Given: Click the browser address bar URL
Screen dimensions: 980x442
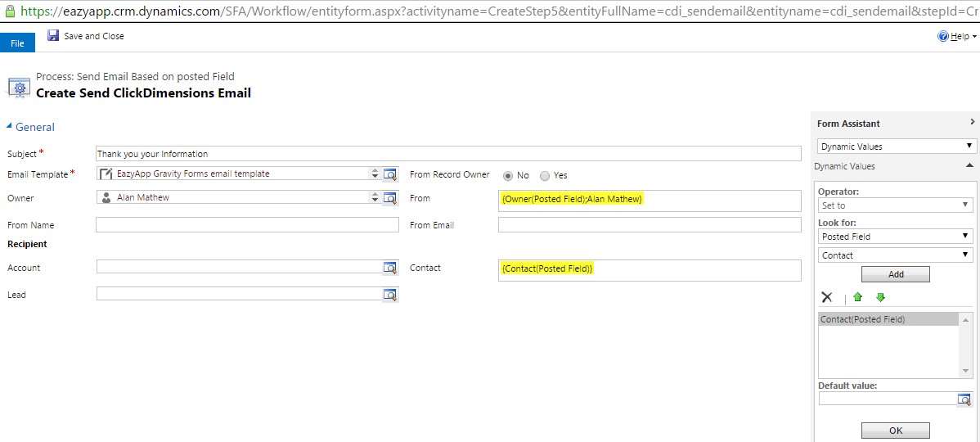Looking at the screenshot, I should (500, 11).
